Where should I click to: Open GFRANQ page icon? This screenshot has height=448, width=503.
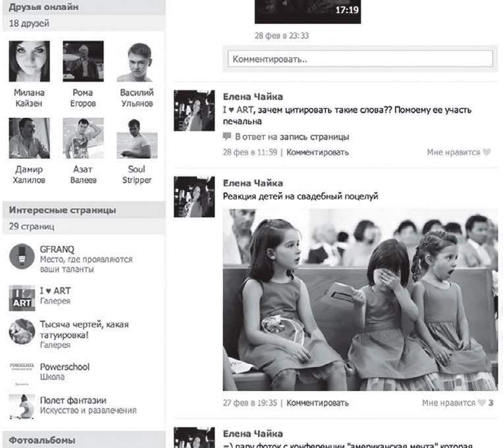click(22, 257)
